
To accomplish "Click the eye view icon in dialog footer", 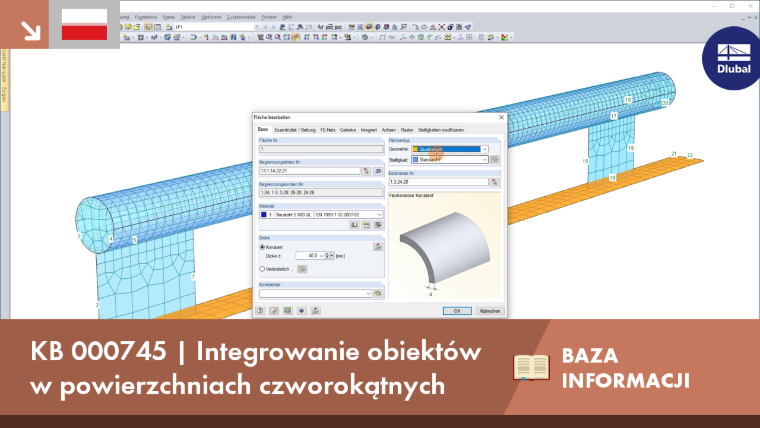I will (301, 311).
